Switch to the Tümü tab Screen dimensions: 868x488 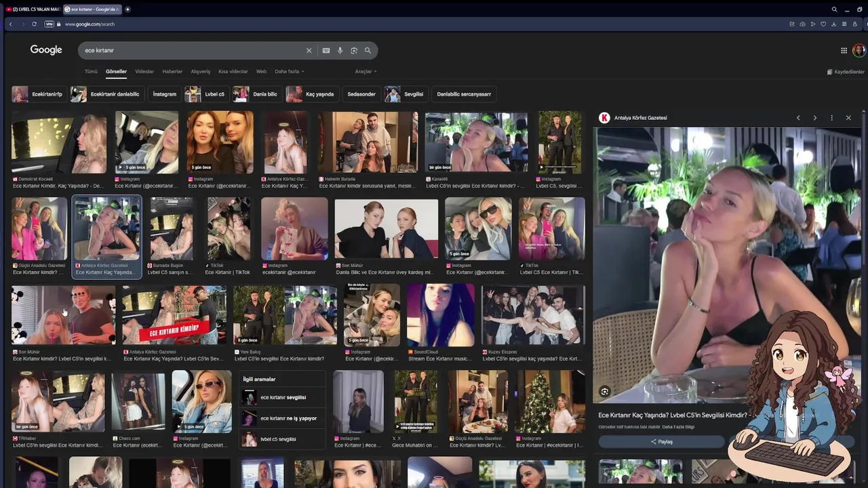pyautogui.click(x=91, y=71)
